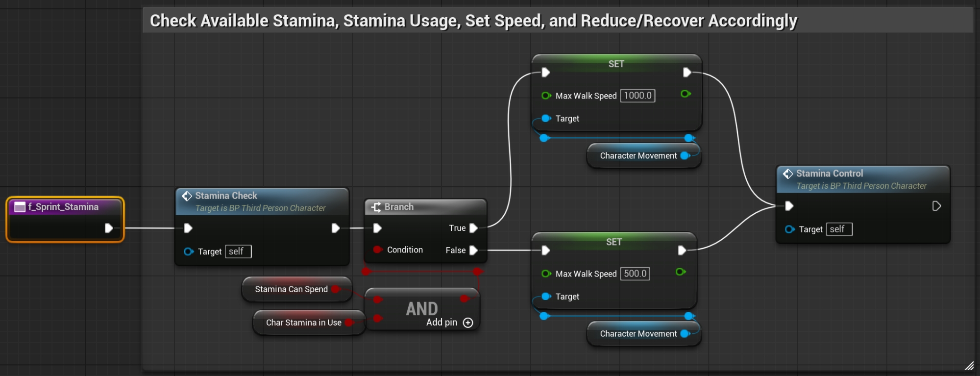Click the Branch node icon
The width and height of the screenshot is (980, 376).
tap(376, 207)
